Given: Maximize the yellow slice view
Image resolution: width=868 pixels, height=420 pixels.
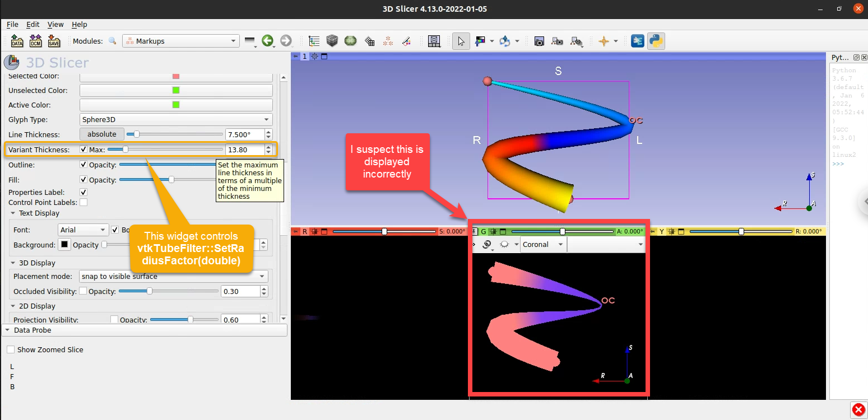Looking at the screenshot, I should click(681, 231).
